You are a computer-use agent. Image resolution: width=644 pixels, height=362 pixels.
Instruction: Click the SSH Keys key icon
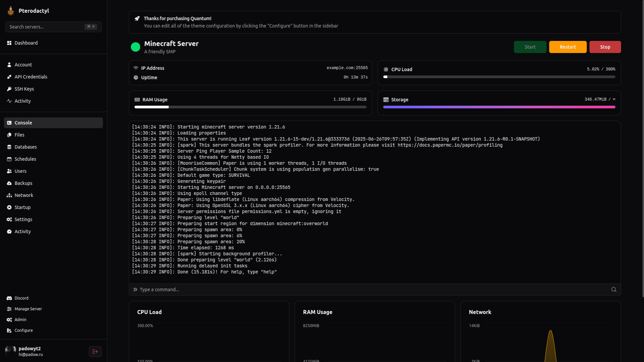(x=9, y=89)
